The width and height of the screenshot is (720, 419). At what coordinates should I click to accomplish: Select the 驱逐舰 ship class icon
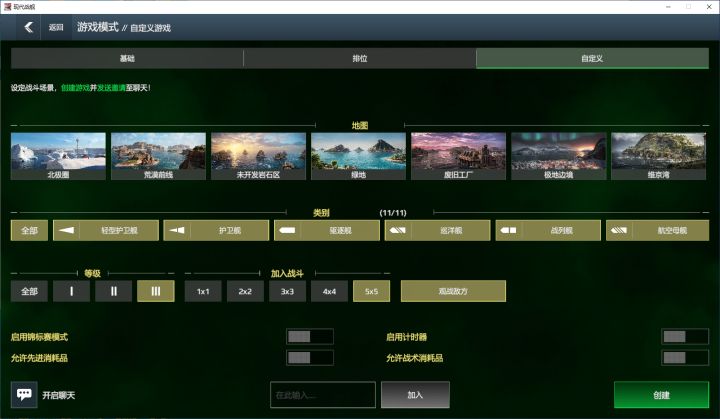click(x=287, y=230)
